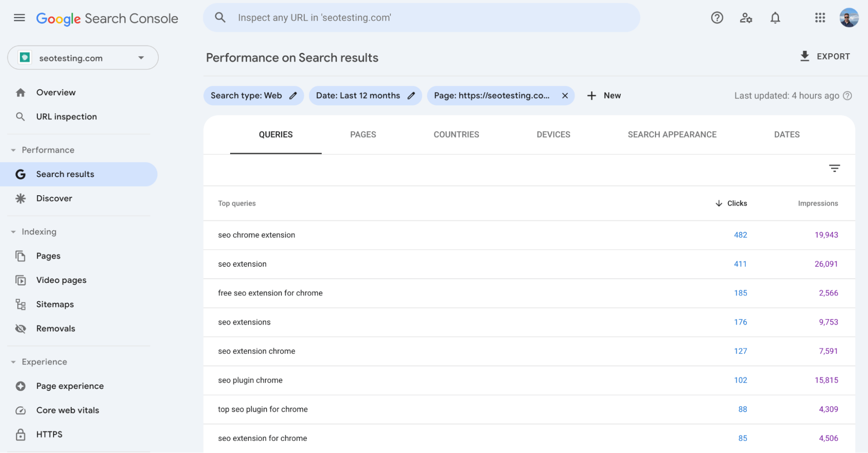The width and height of the screenshot is (868, 453).
Task: Focus the Inspect any URL search field
Action: pos(422,18)
